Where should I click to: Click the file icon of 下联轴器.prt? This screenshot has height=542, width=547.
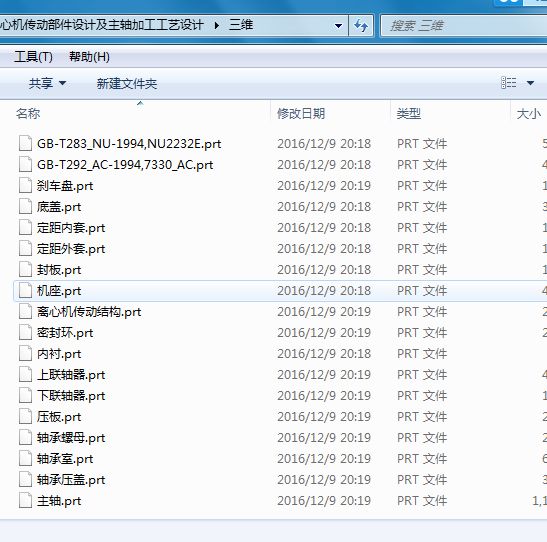coord(25,396)
